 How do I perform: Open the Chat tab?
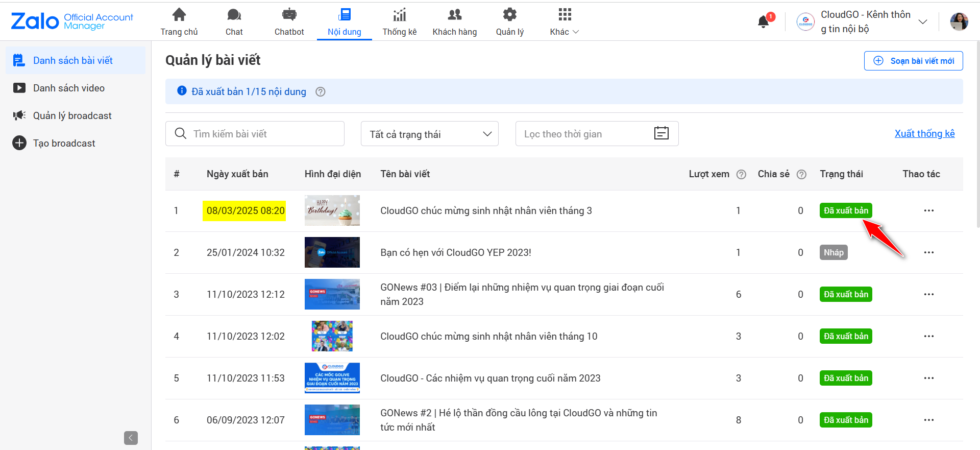click(x=234, y=22)
